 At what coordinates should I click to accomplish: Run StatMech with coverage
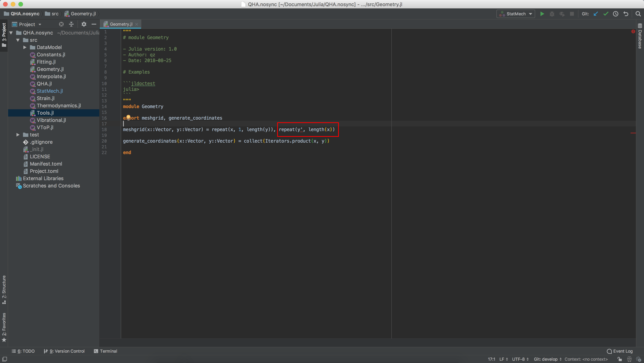point(562,14)
